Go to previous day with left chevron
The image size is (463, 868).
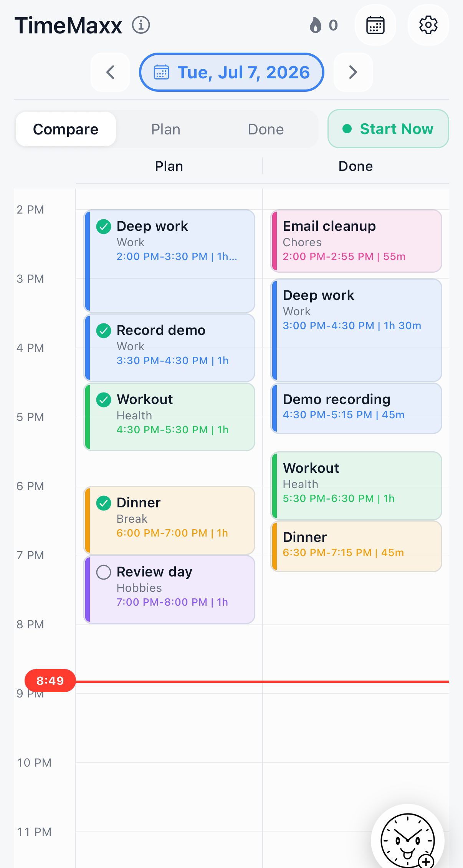[x=110, y=72]
